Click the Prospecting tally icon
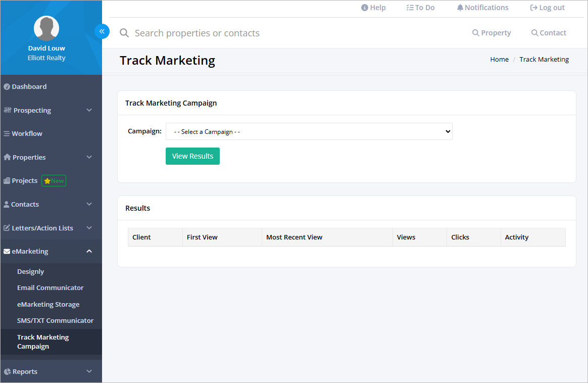This screenshot has width=588, height=383. click(8, 110)
